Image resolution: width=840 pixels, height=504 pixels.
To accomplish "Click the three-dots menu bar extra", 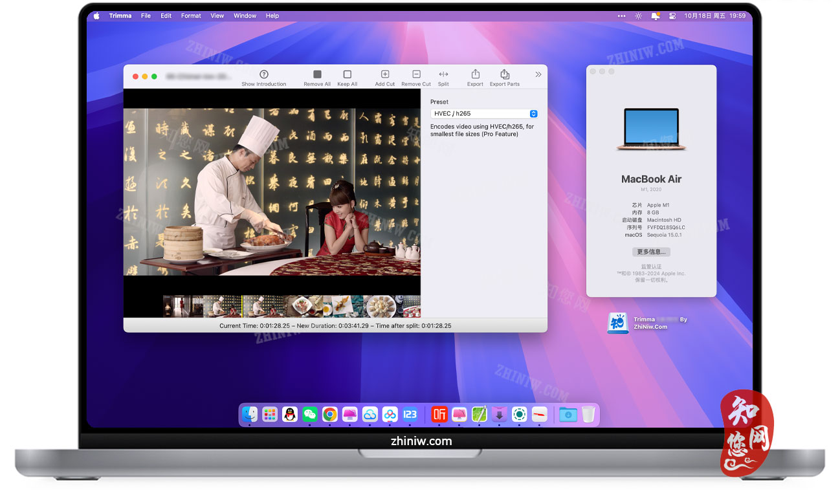I will click(x=622, y=16).
